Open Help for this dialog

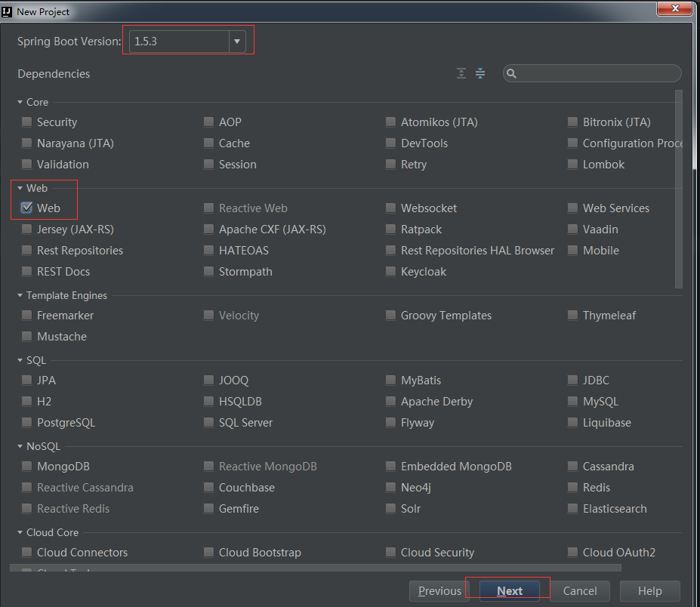649,591
